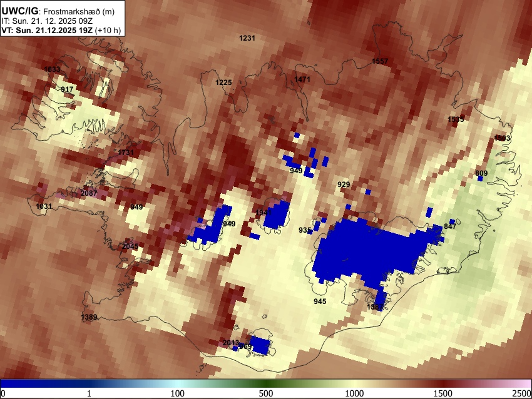The height and width of the screenshot is (399, 532).
Task: Select the 1557 label in the northeast
Action: (380, 61)
